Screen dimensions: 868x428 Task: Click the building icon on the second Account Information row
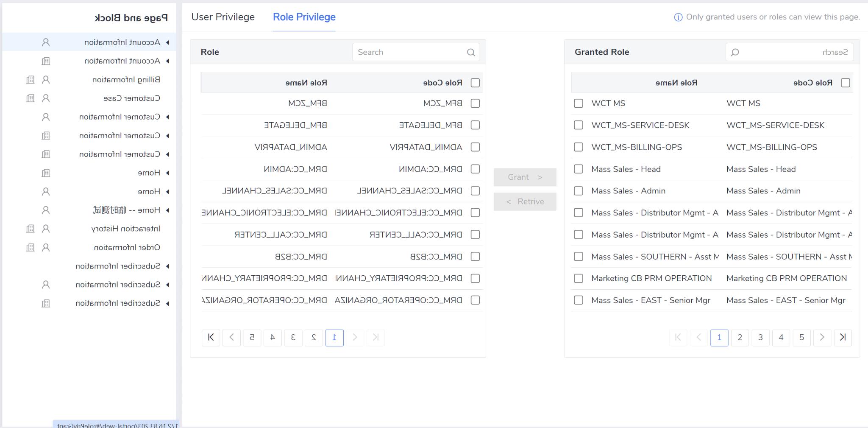[x=46, y=61]
